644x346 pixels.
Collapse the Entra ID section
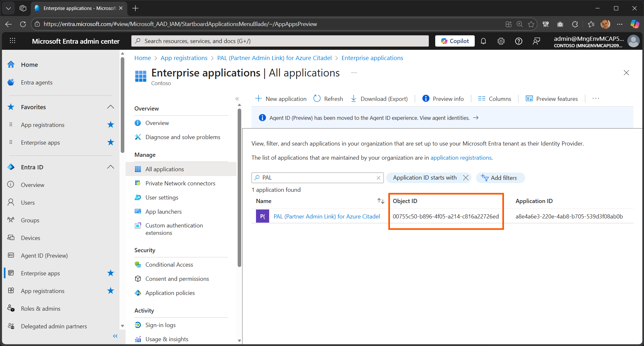[110, 167]
